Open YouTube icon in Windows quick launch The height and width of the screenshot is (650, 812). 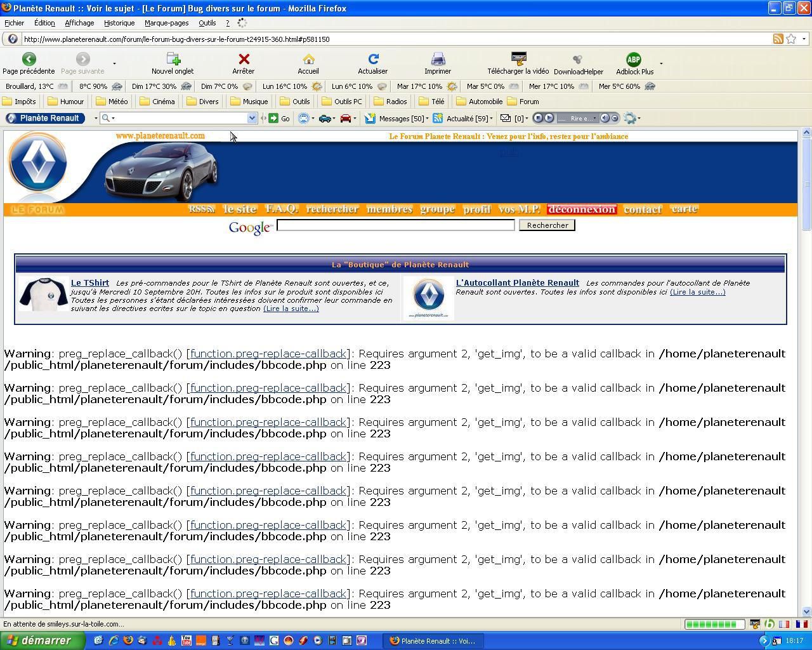187,640
